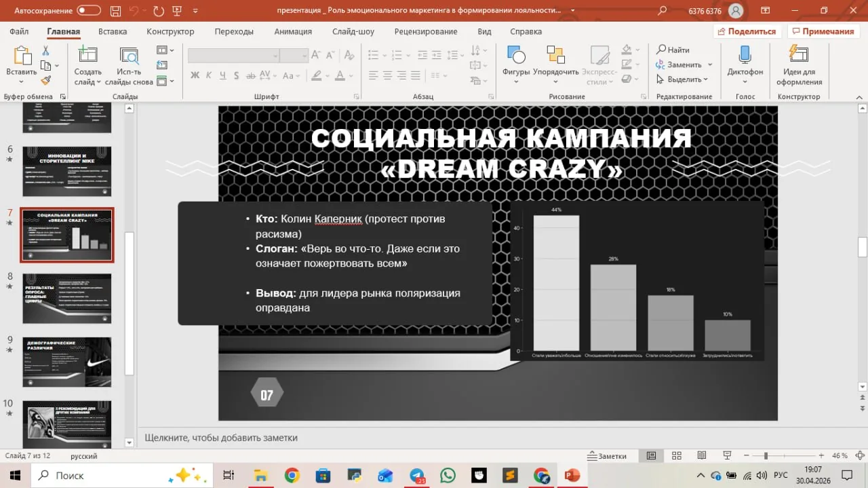Image resolution: width=868 pixels, height=488 pixels.
Task: Start the Dictate (Диктофон) microphone
Action: [x=745, y=56]
